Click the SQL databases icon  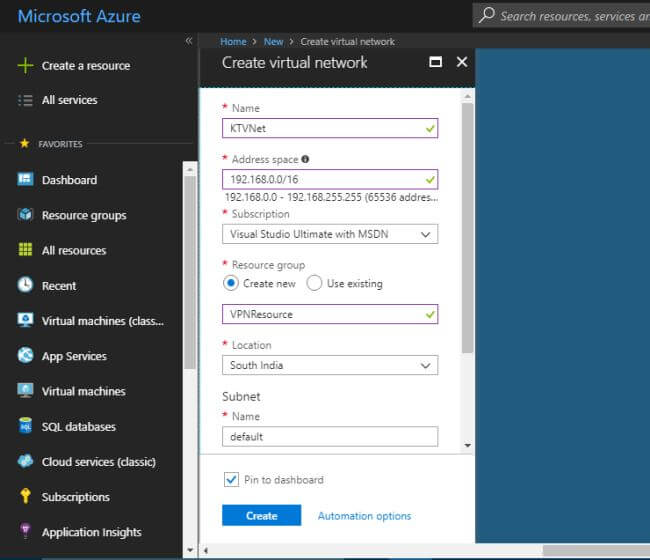26,427
